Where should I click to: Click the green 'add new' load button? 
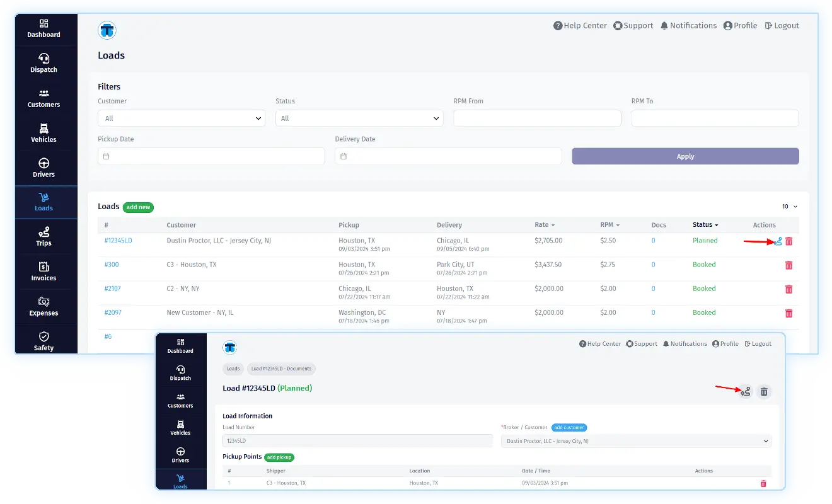pyautogui.click(x=138, y=207)
